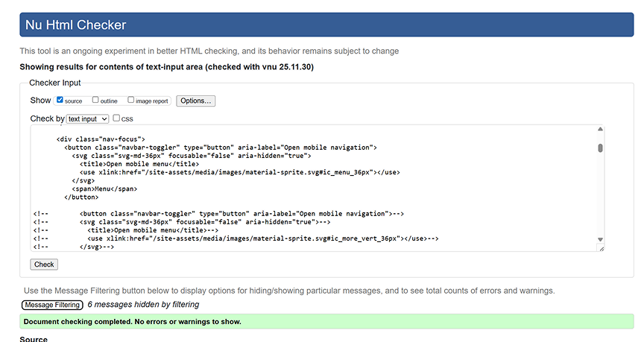Click the Document checking completed banner

(326, 322)
